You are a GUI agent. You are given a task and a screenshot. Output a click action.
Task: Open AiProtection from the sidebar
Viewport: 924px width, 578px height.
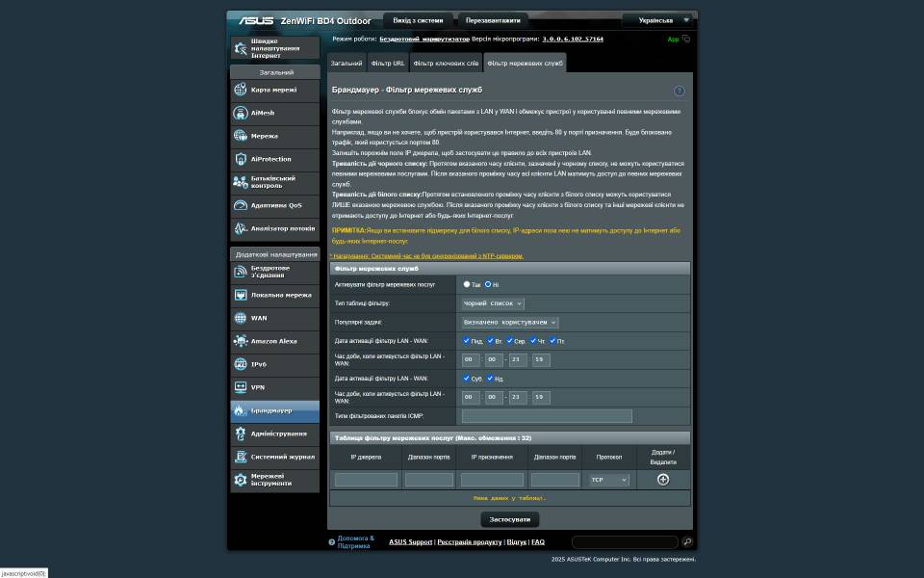[274, 159]
